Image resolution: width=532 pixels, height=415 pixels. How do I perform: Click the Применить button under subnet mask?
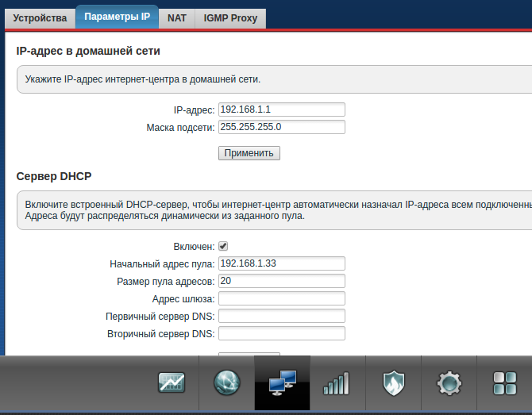249,153
